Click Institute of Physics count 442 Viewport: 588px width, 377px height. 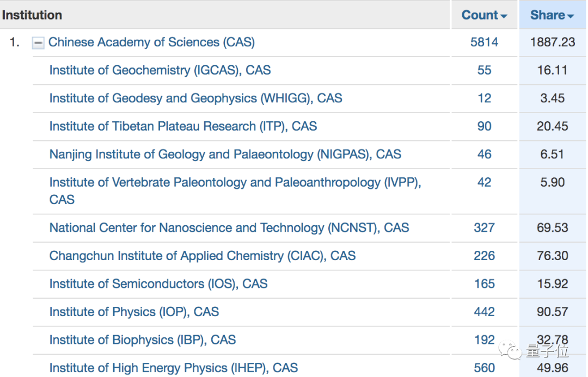[x=484, y=312]
